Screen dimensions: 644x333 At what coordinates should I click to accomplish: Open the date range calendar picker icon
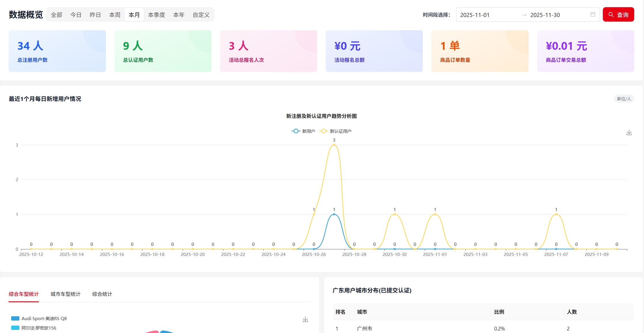(593, 14)
